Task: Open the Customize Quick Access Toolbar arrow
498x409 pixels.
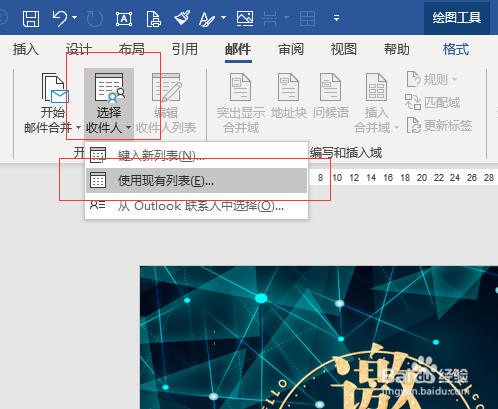Action: point(337,18)
